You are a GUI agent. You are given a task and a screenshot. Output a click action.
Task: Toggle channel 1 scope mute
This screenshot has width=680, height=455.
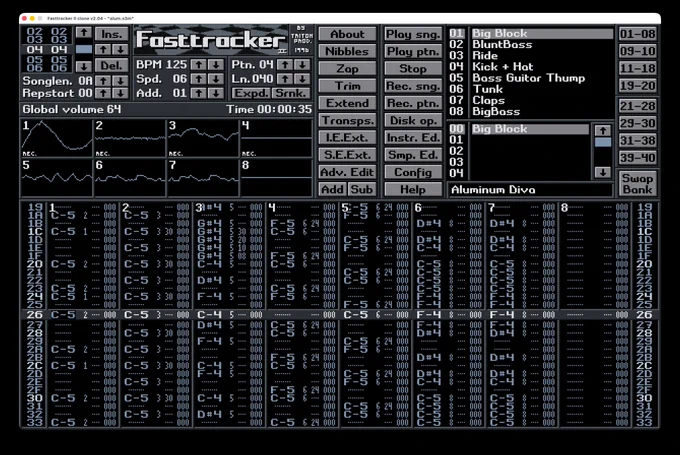tap(57, 139)
